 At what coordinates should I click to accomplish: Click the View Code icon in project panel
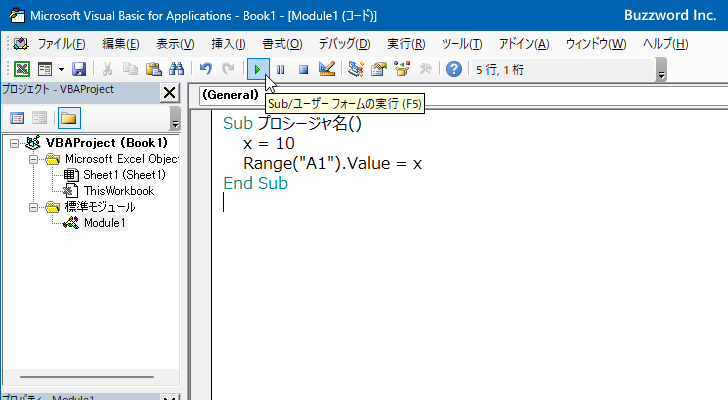tap(17, 118)
